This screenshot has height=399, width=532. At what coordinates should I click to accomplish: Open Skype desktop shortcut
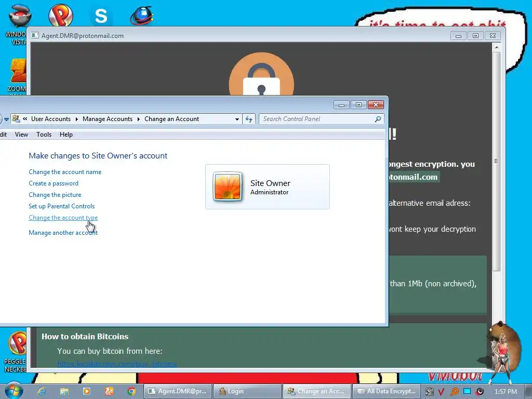(101, 16)
